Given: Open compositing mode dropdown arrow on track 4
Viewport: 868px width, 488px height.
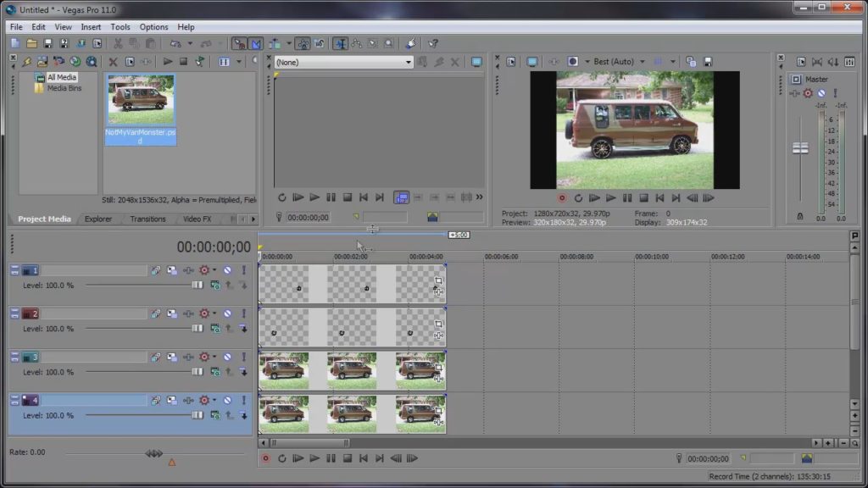Looking at the screenshot, I should click(215, 400).
